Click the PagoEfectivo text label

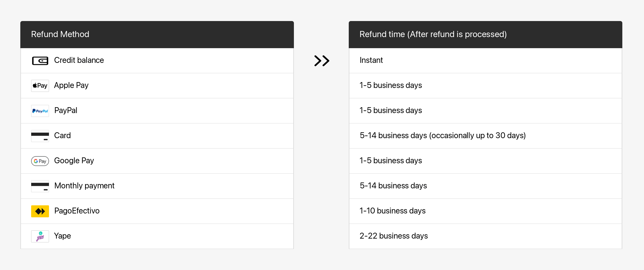pyautogui.click(x=77, y=211)
